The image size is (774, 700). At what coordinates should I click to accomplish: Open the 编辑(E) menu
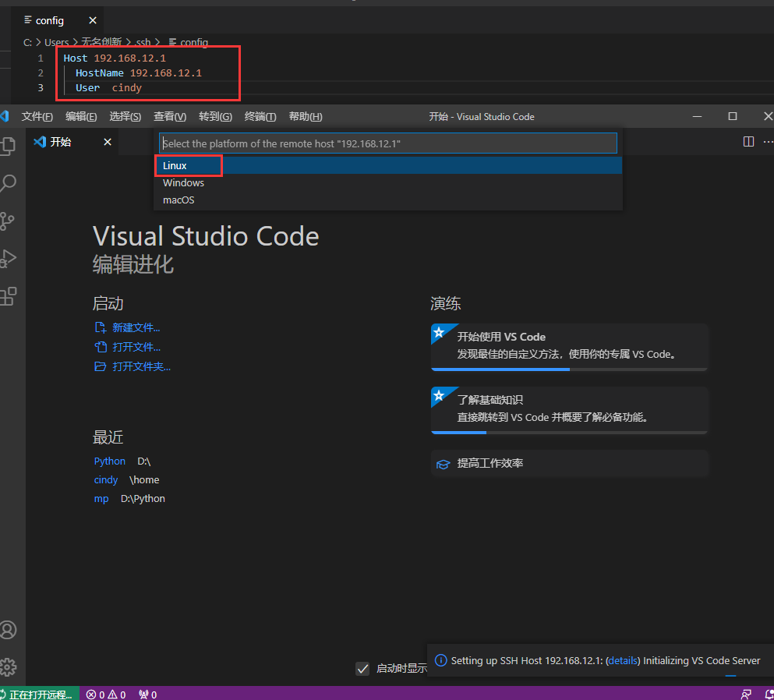coord(81,116)
